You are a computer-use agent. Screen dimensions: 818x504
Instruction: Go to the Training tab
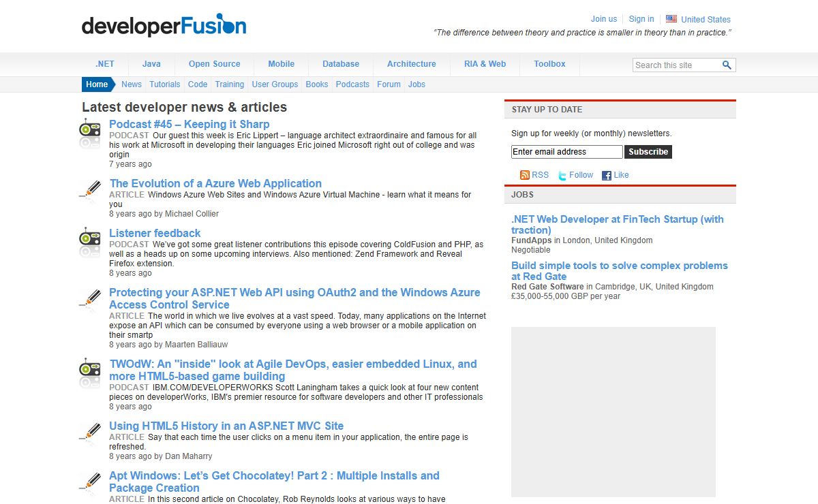pos(230,84)
